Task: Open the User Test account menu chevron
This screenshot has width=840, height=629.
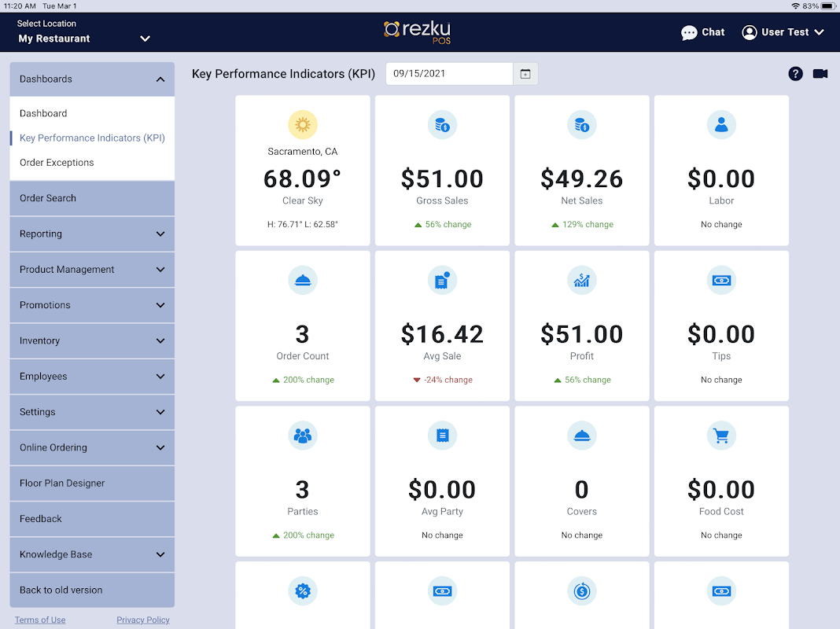Action: pos(819,32)
